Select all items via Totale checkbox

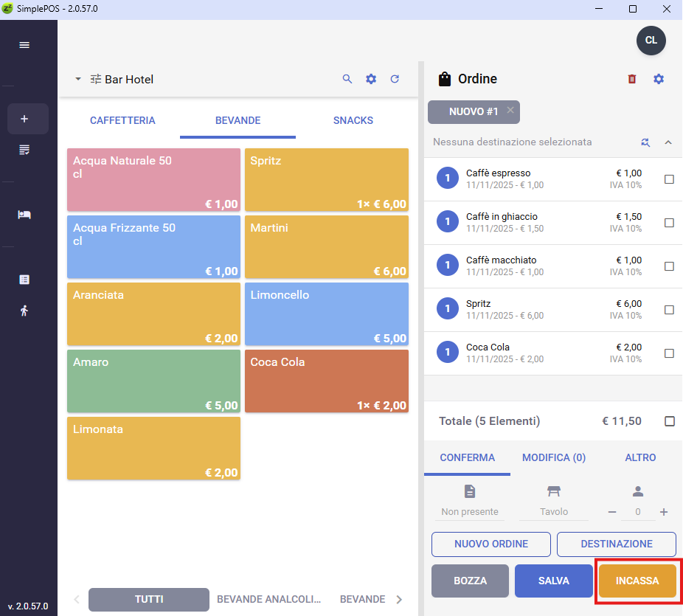coord(669,421)
